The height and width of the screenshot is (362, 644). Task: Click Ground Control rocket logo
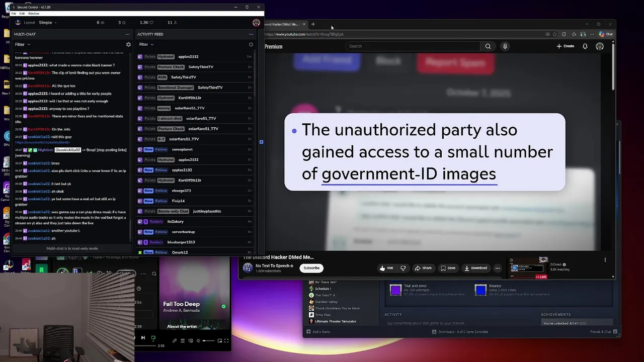pos(18,23)
